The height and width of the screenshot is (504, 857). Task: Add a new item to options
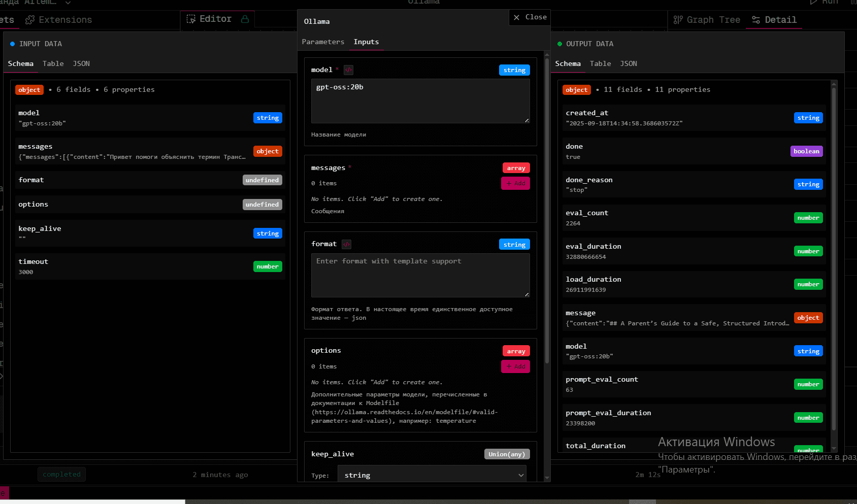click(x=515, y=366)
